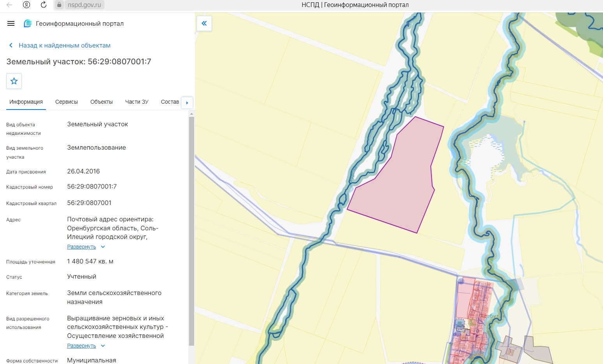Click the Yandex browser logo icon
Screen dimensions: 603x364
coord(27,5)
